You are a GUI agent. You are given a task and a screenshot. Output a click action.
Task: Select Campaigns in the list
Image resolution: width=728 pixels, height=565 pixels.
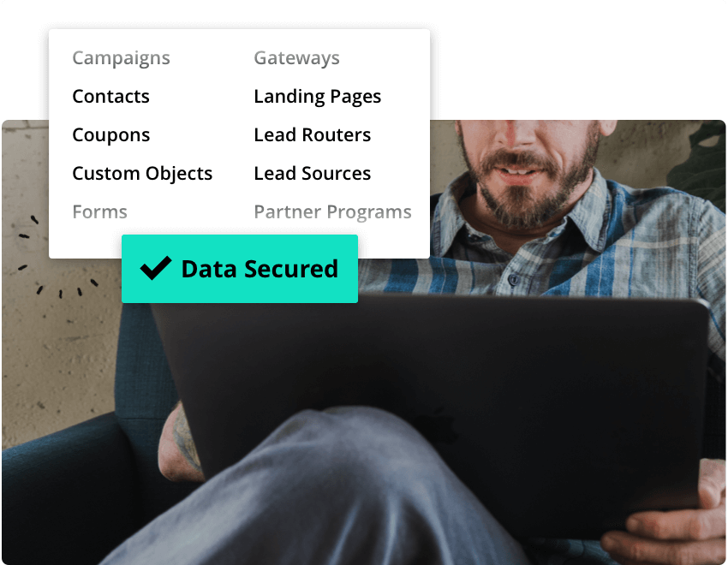click(x=121, y=58)
